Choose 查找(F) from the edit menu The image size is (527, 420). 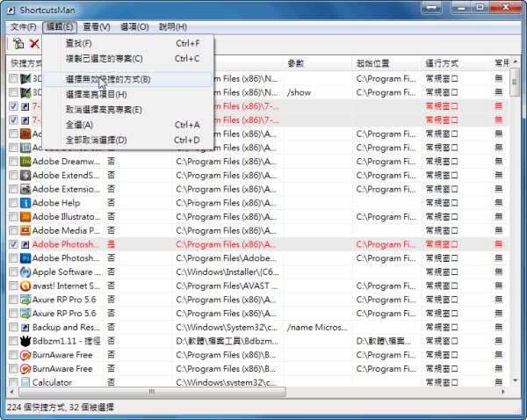[128, 43]
